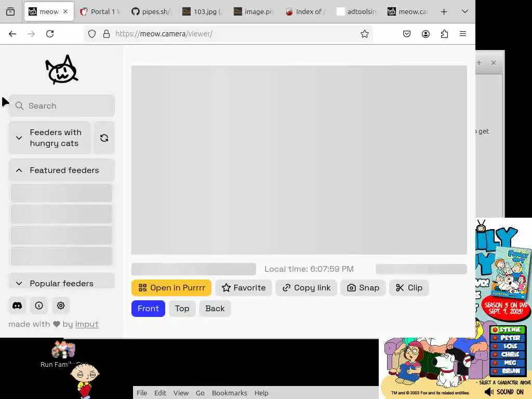Open Bookmarks menu in bottom window

tap(229, 393)
